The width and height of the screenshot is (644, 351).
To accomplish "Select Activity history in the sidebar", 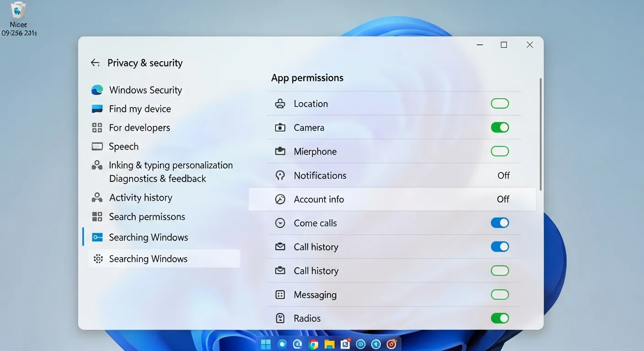I will [x=140, y=197].
